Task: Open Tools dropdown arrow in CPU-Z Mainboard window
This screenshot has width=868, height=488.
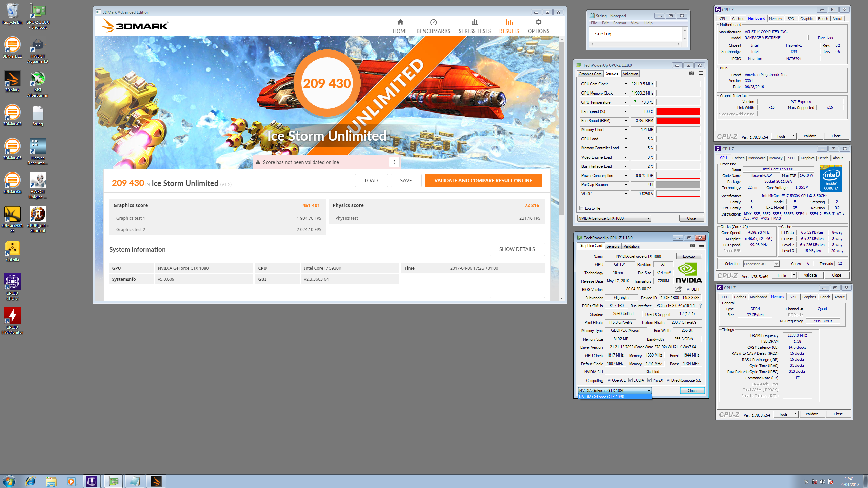Action: tap(793, 136)
